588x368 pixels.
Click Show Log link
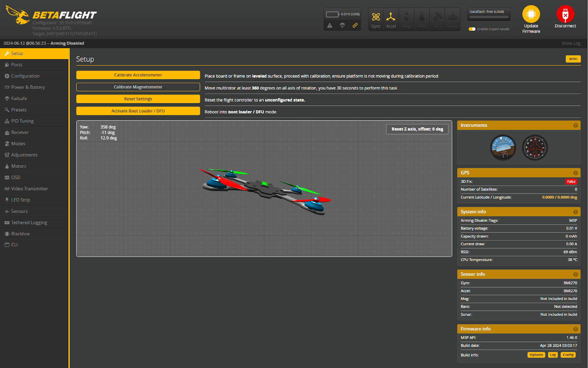click(571, 43)
